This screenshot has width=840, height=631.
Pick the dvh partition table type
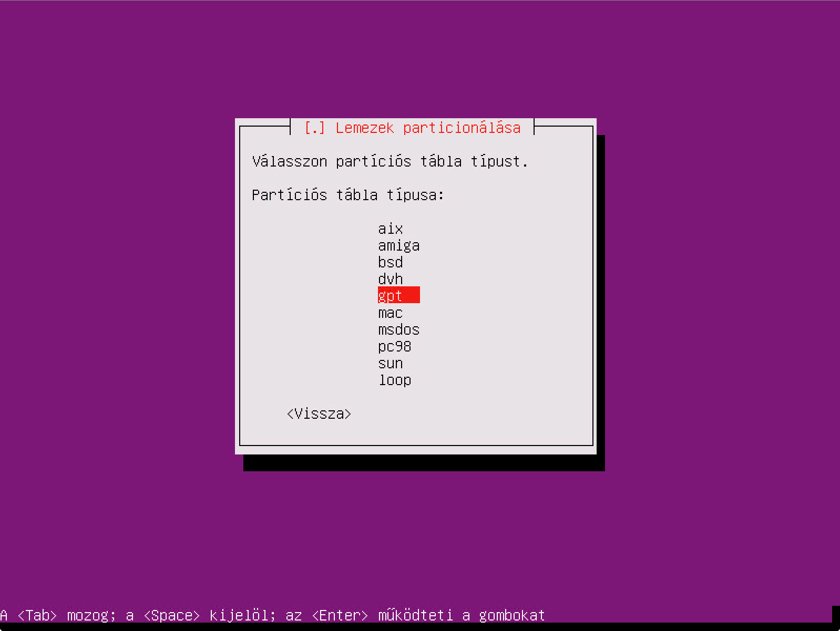[x=391, y=279]
